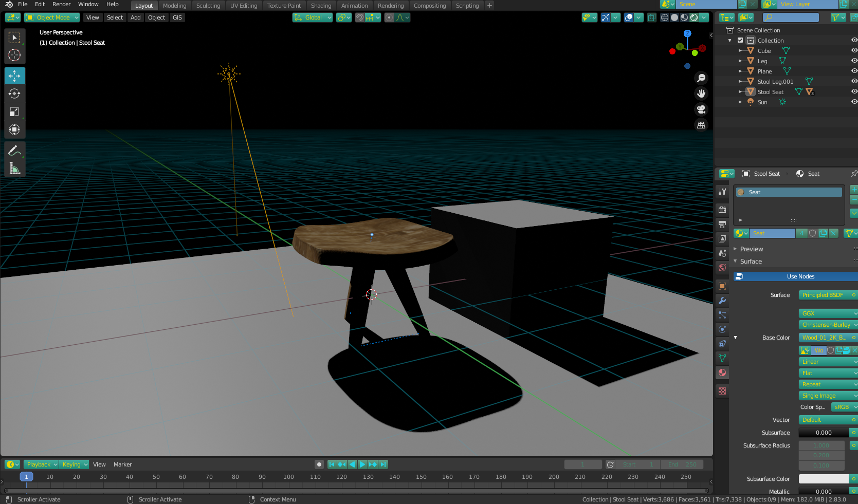
Task: Open the Christensen-Burley subsurface method dropdown
Action: pos(828,325)
